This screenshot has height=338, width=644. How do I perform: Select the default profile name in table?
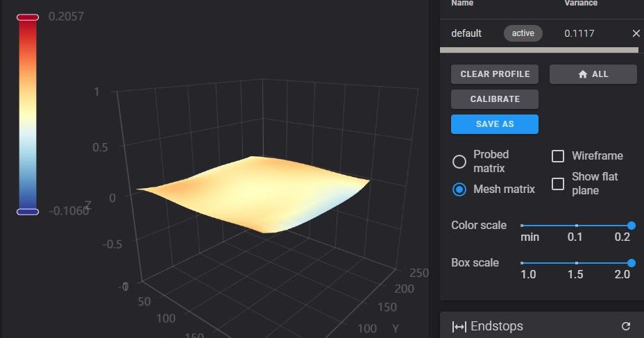point(466,33)
